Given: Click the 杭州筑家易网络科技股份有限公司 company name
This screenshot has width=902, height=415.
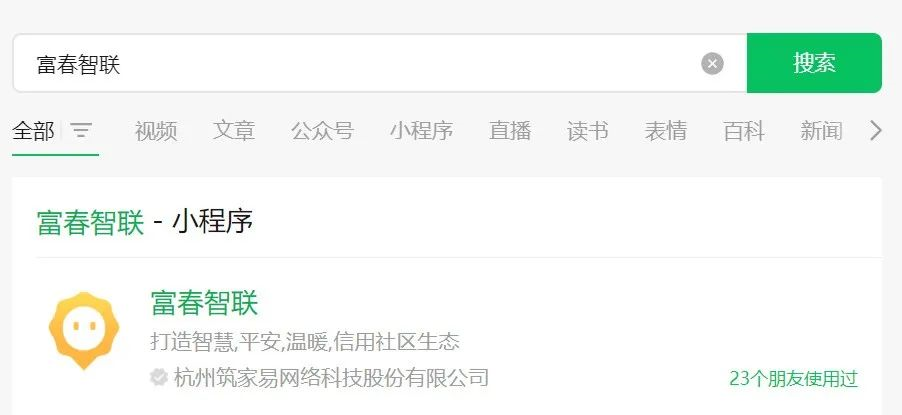Looking at the screenshot, I should click(x=331, y=378).
